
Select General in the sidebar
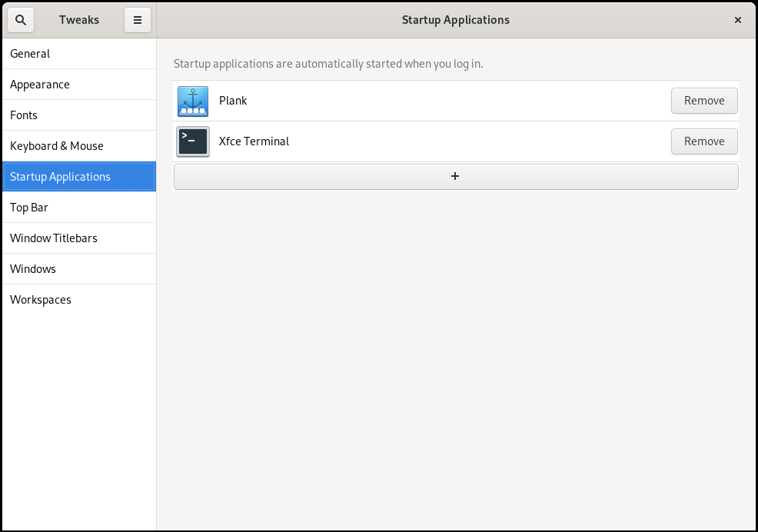pyautogui.click(x=30, y=53)
